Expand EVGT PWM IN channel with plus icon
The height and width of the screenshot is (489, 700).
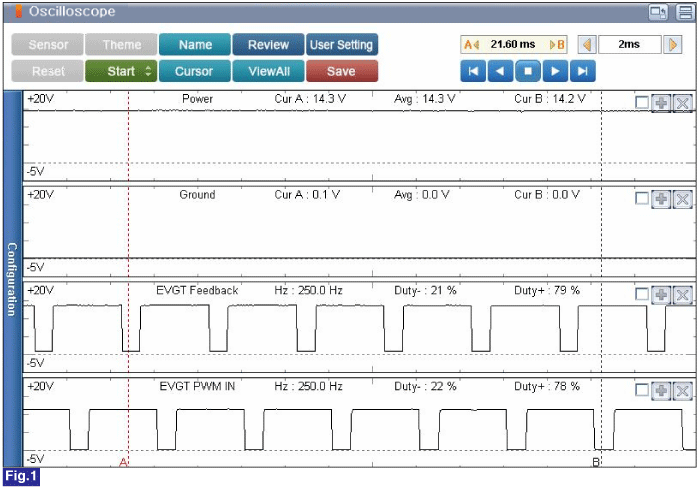click(661, 391)
